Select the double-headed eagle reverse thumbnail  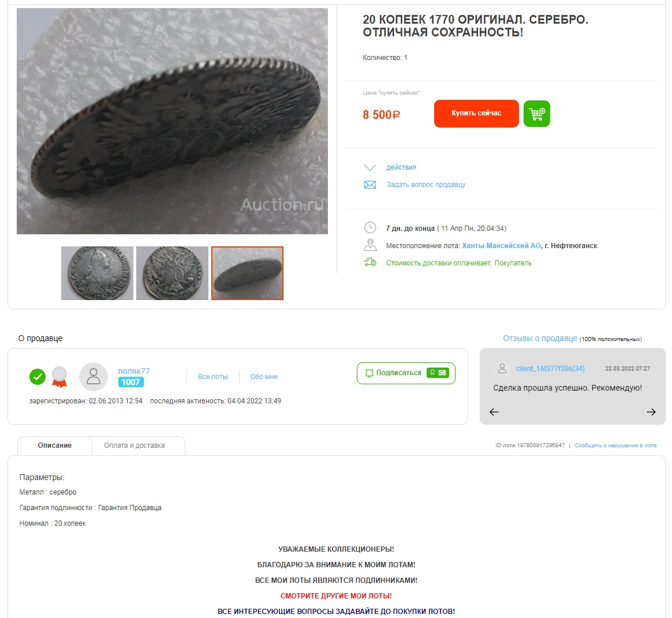(172, 274)
